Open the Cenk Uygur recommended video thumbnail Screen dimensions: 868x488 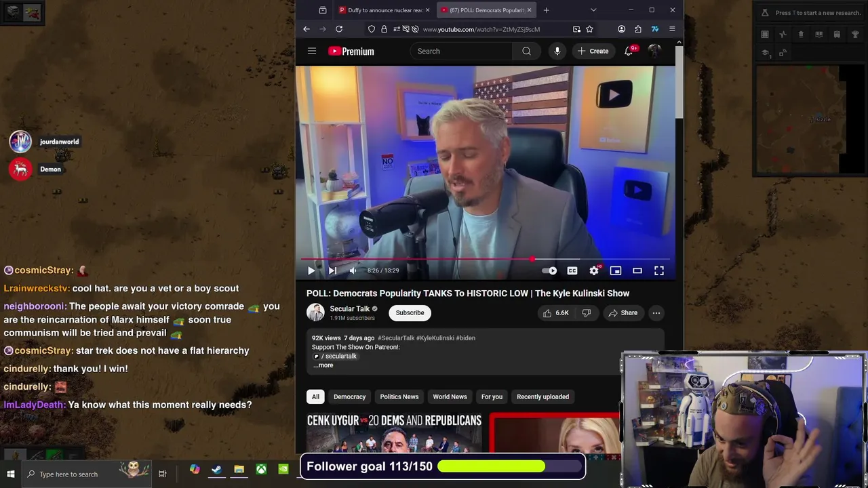[x=394, y=432]
